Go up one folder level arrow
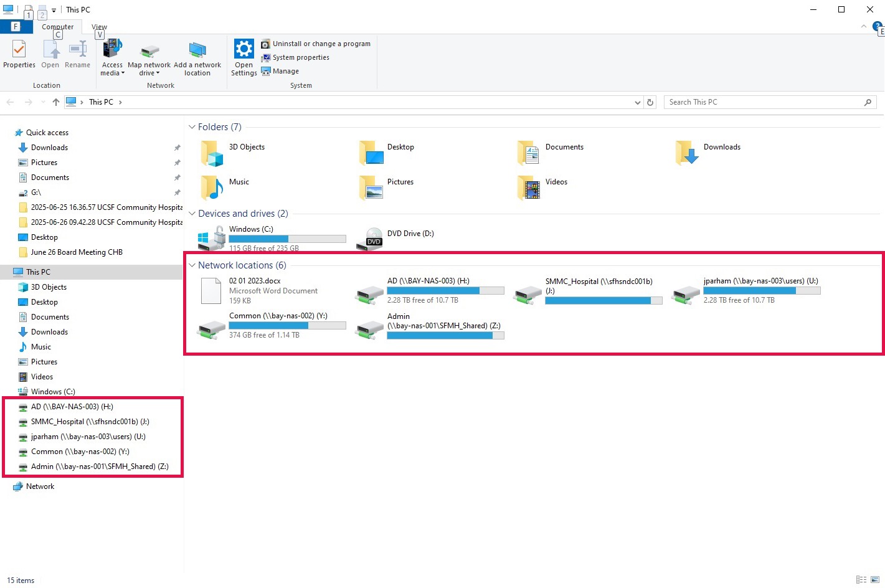 point(56,102)
